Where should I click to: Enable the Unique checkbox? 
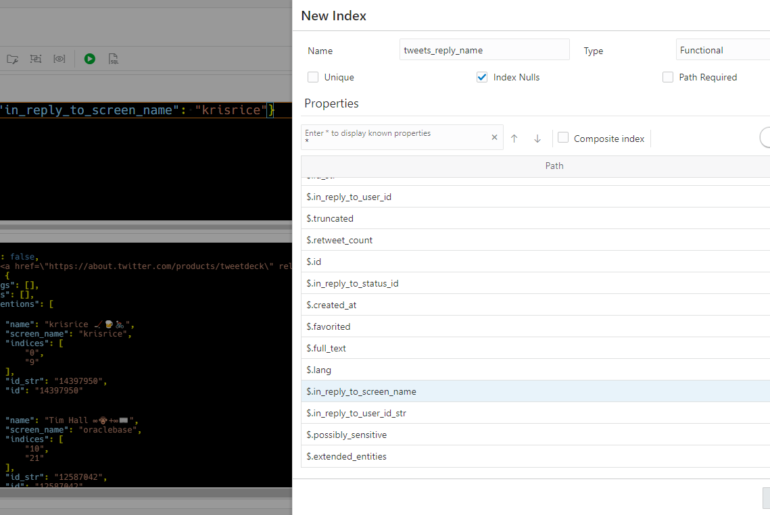point(313,77)
